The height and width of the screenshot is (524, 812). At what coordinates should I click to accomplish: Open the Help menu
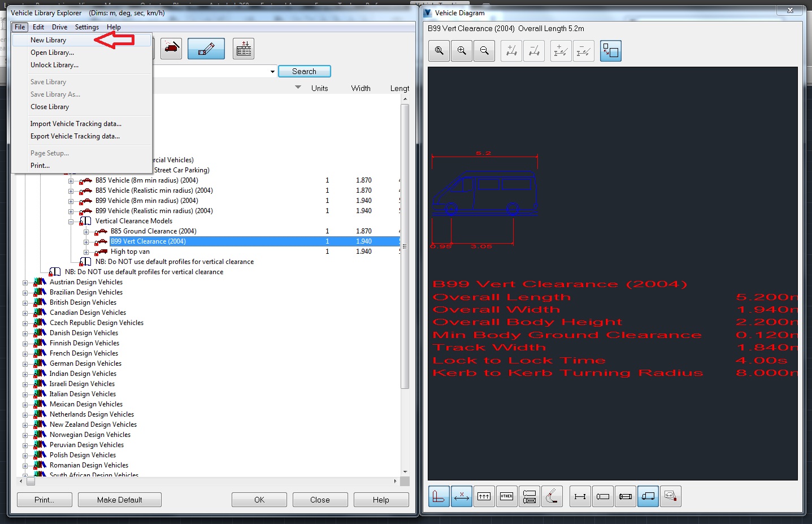coord(114,27)
